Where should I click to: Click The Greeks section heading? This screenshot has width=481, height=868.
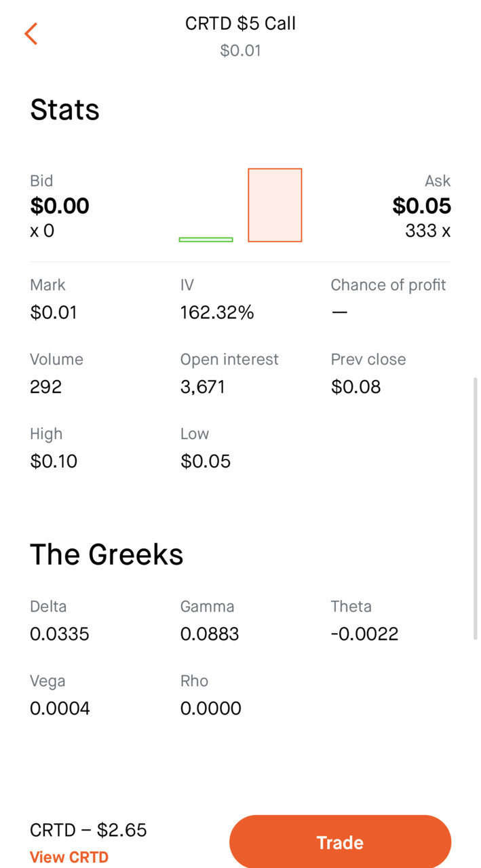[x=107, y=554]
